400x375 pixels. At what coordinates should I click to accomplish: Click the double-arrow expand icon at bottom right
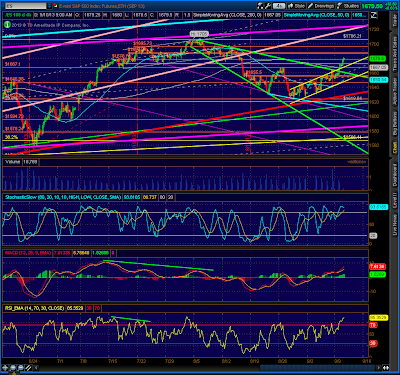point(386,368)
